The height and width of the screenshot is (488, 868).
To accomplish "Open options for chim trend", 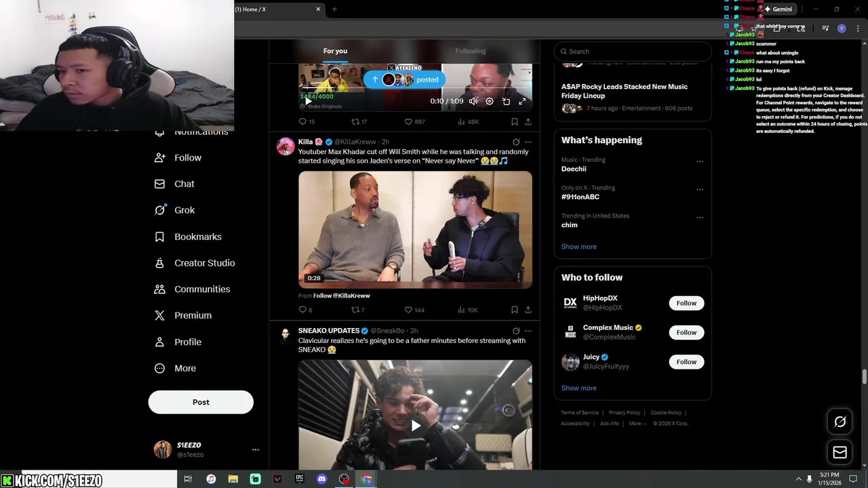I will 700,218.
